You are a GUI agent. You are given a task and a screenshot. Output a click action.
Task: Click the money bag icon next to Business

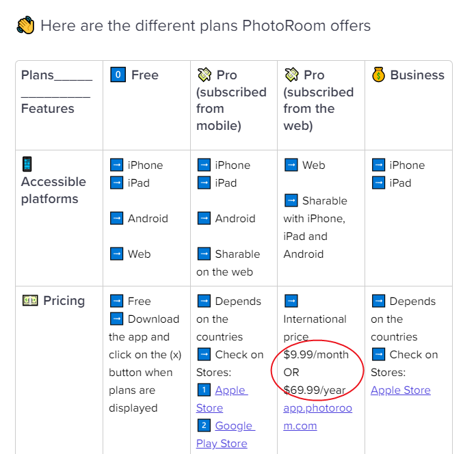tap(379, 75)
